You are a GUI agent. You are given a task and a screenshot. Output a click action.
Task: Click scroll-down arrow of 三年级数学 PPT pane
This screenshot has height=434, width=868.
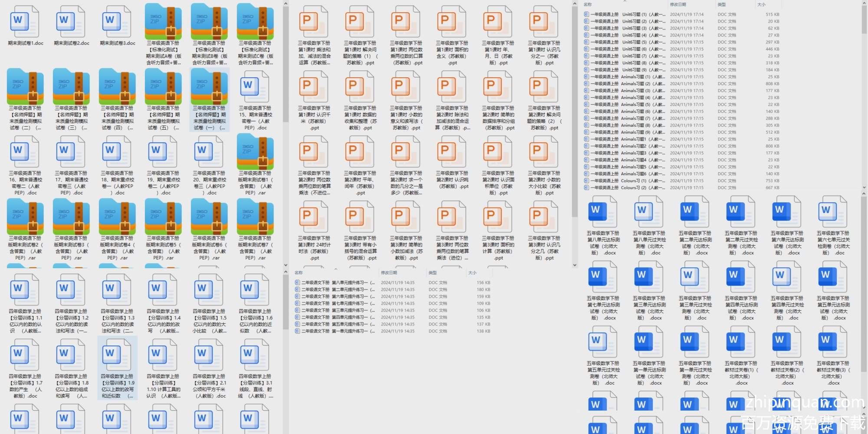[x=575, y=265]
